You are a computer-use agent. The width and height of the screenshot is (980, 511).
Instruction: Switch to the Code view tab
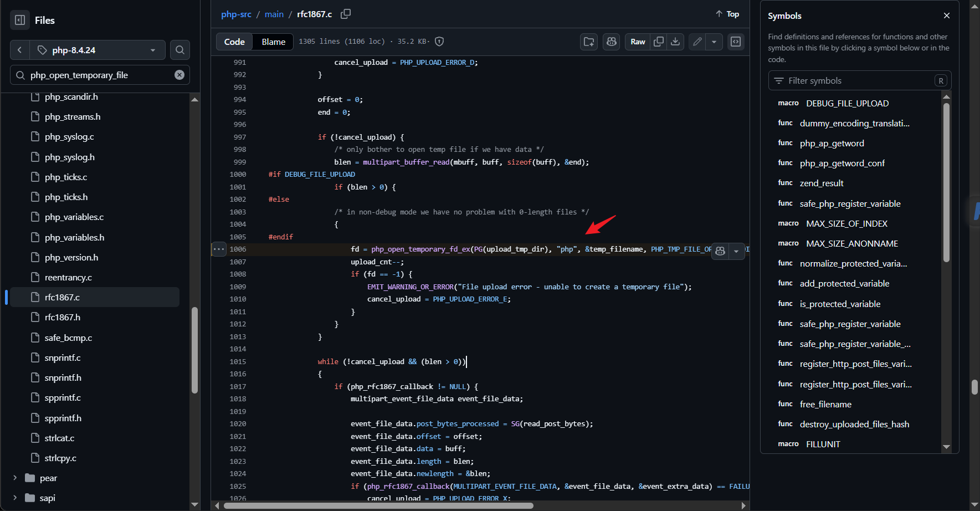[x=234, y=42]
